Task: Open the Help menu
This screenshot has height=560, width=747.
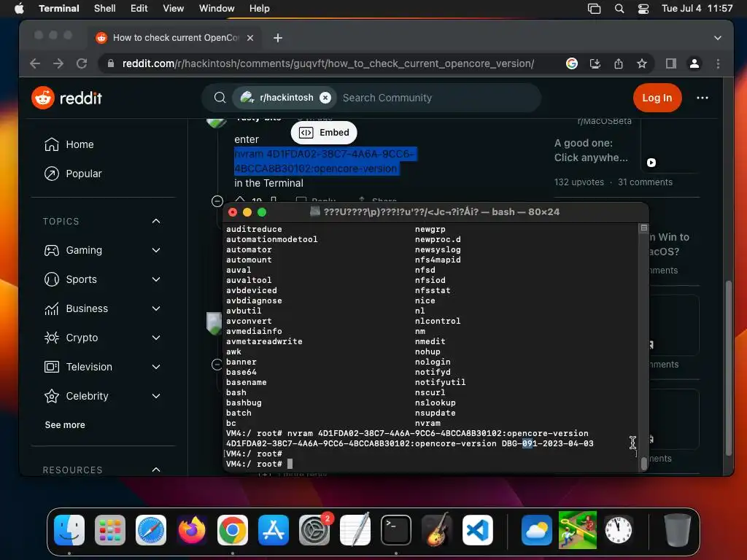Action: point(260,9)
